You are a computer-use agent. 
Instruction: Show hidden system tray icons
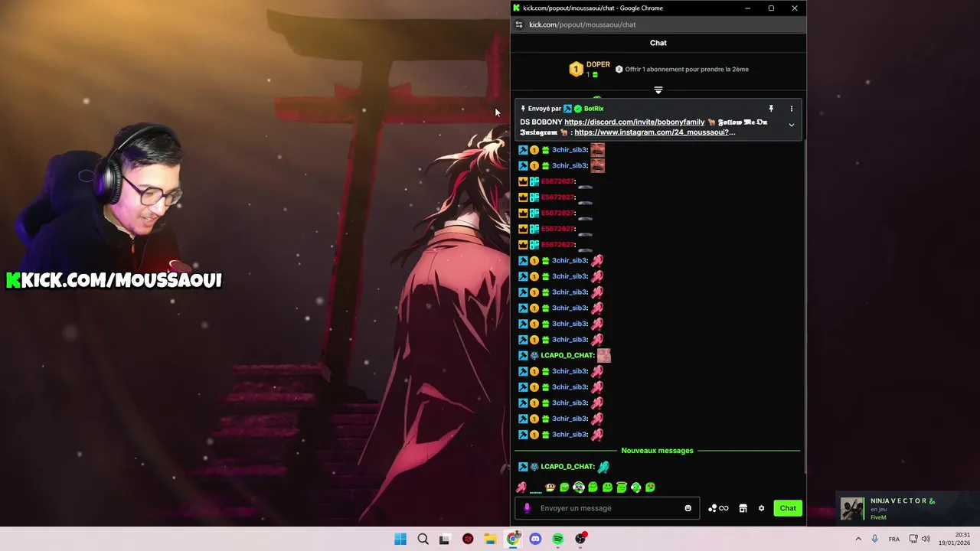coord(858,539)
